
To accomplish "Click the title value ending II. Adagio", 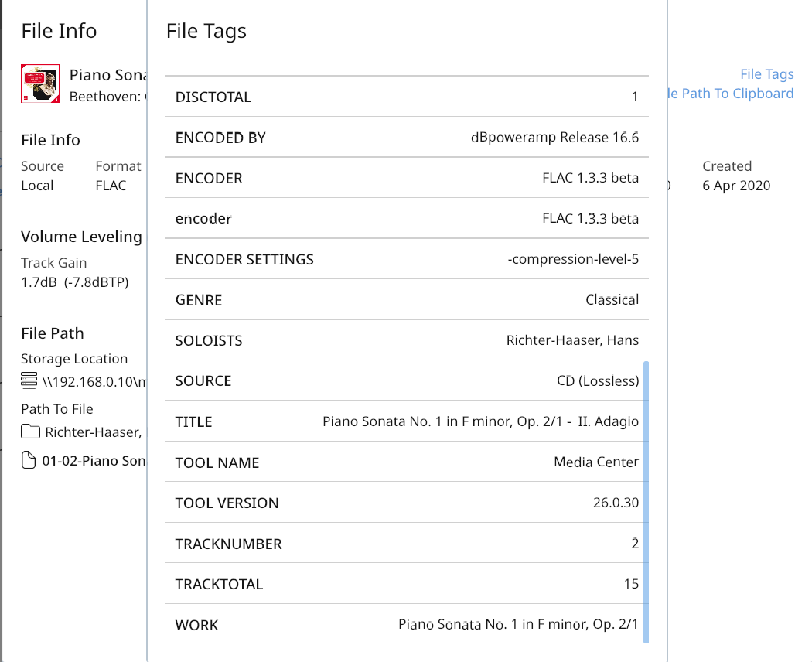I will point(480,421).
